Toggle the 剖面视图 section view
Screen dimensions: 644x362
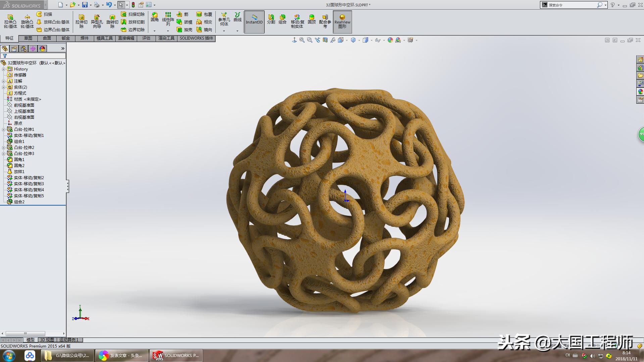point(325,40)
